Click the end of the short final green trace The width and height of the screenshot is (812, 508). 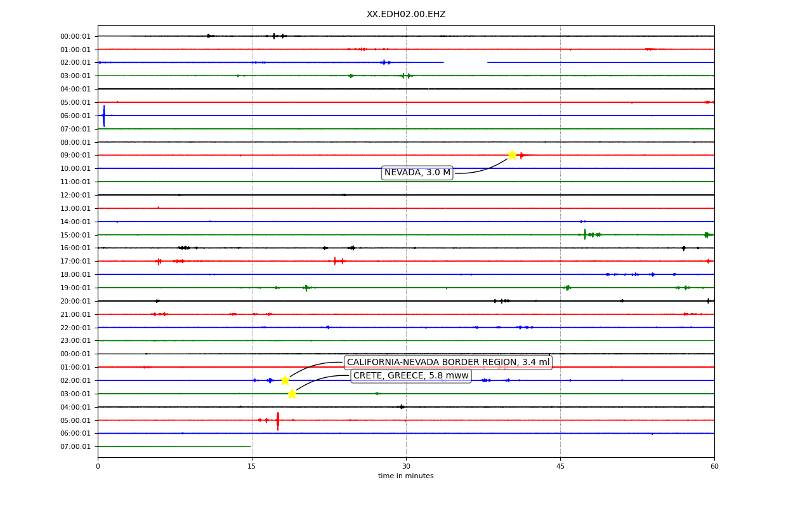point(250,446)
